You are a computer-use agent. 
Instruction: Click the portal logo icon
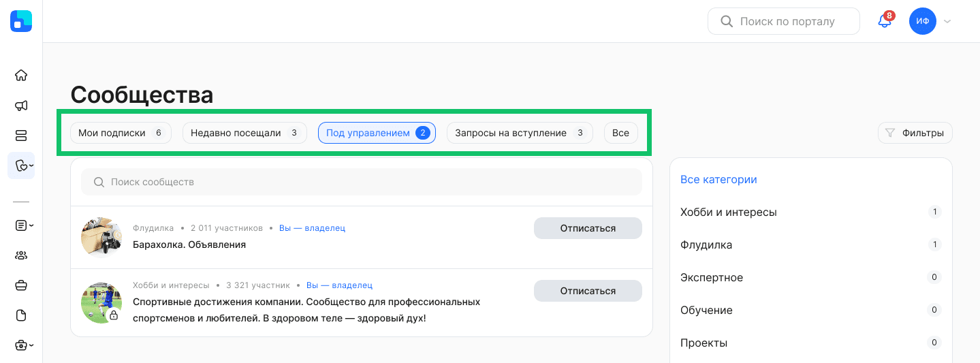coord(21,21)
